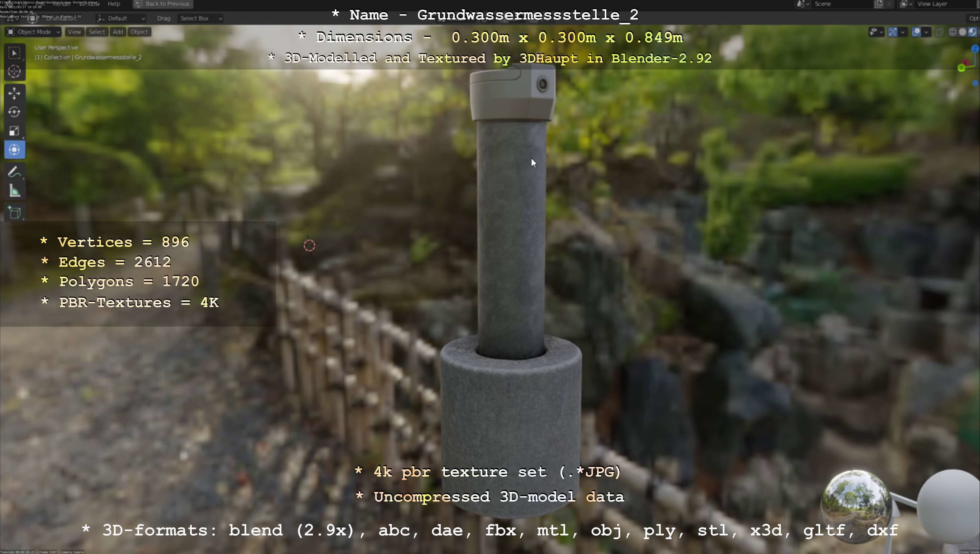Open the Help menu
The width and height of the screenshot is (980, 554).
[x=114, y=4]
